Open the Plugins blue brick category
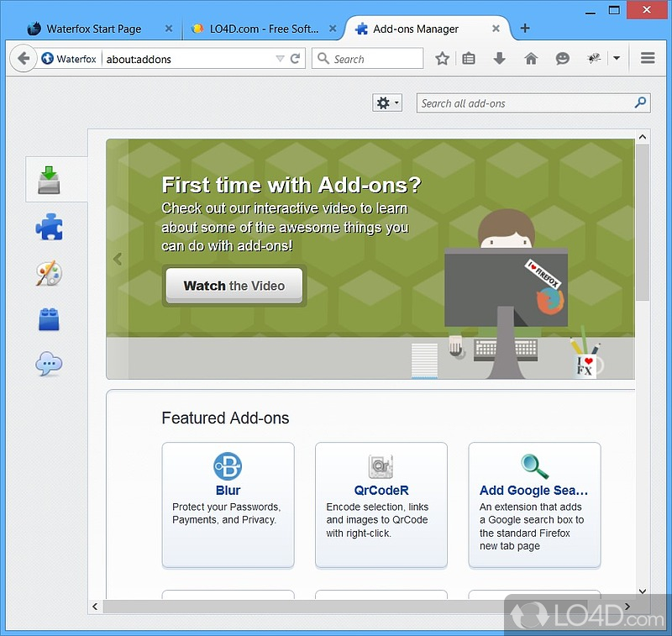Screen dimensions: 672x636 click(x=49, y=319)
